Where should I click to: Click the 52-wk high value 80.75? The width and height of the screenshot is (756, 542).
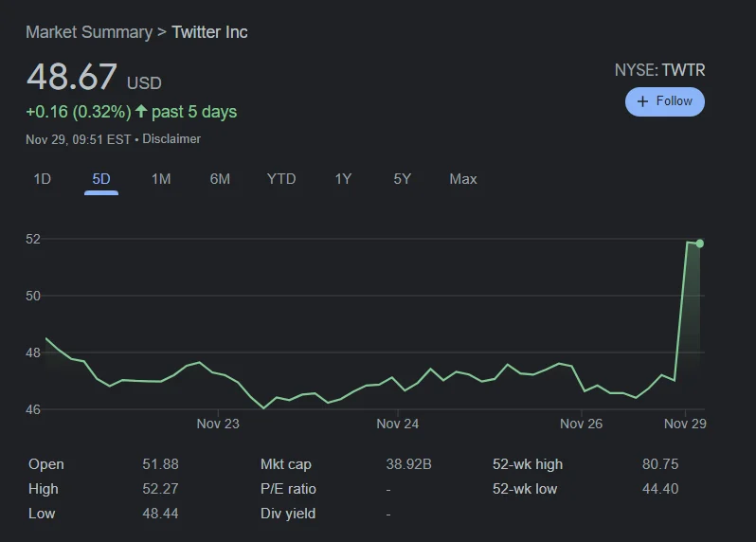click(x=660, y=464)
